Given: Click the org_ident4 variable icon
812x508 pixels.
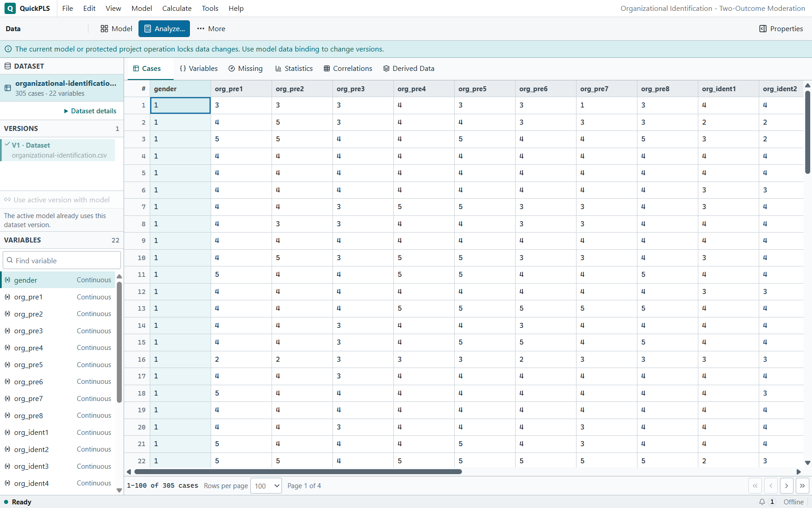Looking at the screenshot, I should [x=8, y=483].
